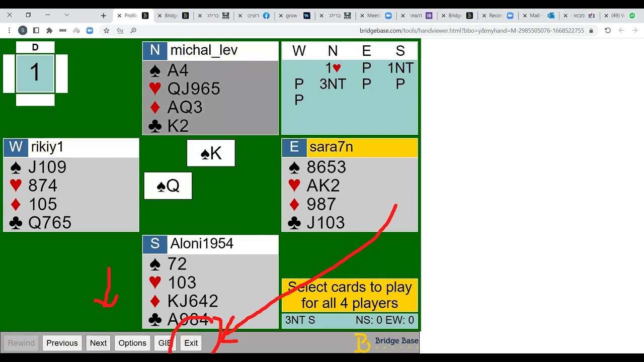Screen dimensions: 644x362
Task: Click East player name sara7n
Action: click(331, 147)
